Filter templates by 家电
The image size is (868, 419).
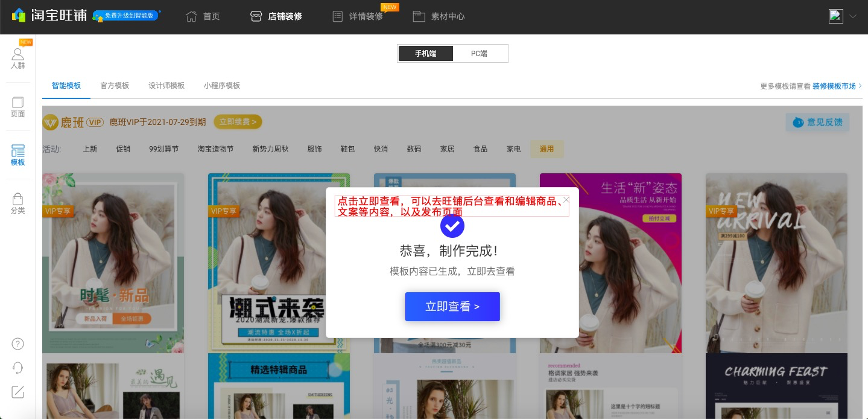[x=513, y=149]
